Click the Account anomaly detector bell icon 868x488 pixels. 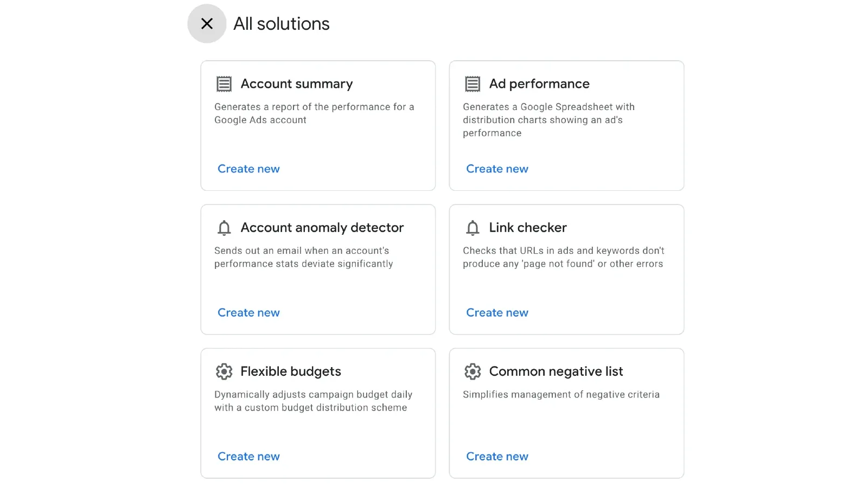pyautogui.click(x=224, y=228)
